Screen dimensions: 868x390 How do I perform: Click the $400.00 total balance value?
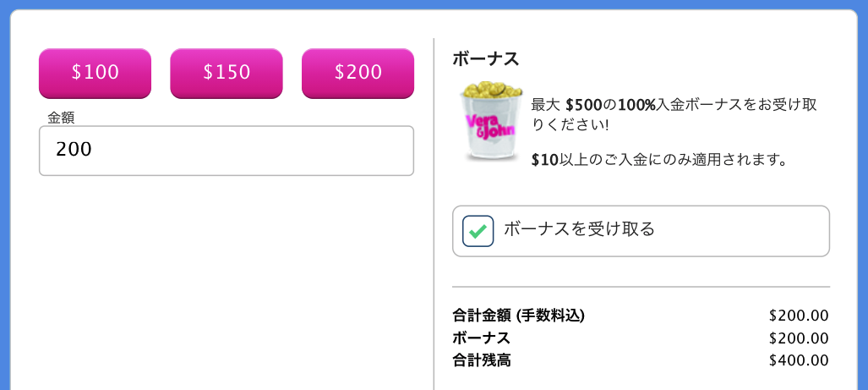point(799,360)
